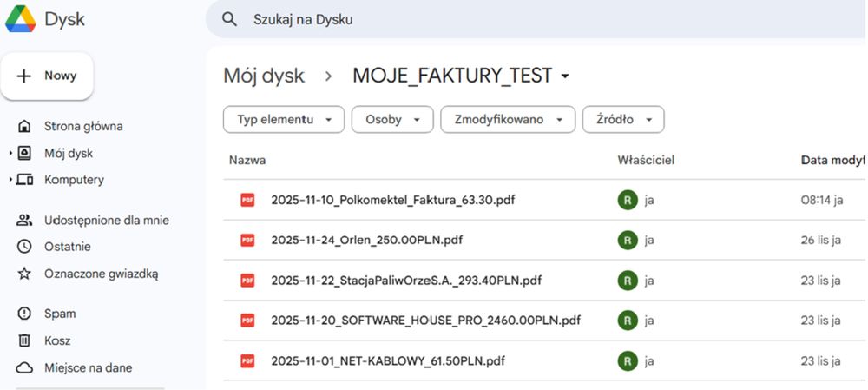Expand the Komputery tree arrow
The image size is (868, 390).
tap(10, 180)
